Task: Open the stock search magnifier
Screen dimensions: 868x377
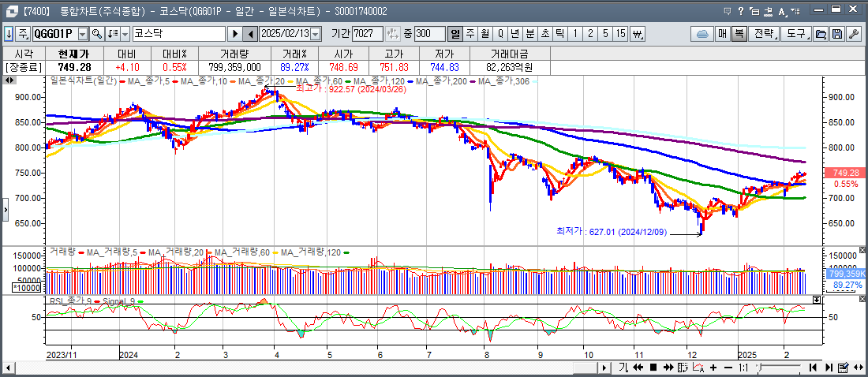Action: pos(97,34)
